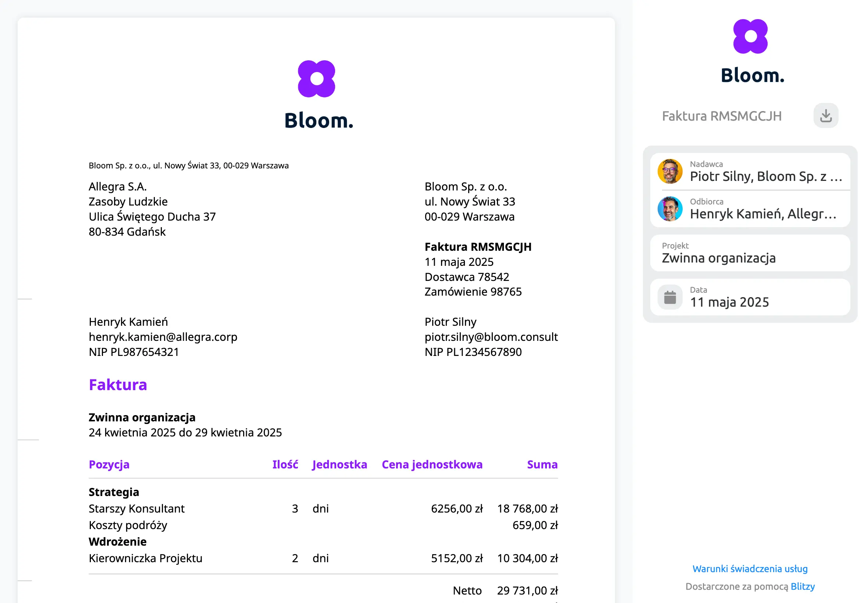Select the Odbiorca Henryk Kamień row

(750, 208)
